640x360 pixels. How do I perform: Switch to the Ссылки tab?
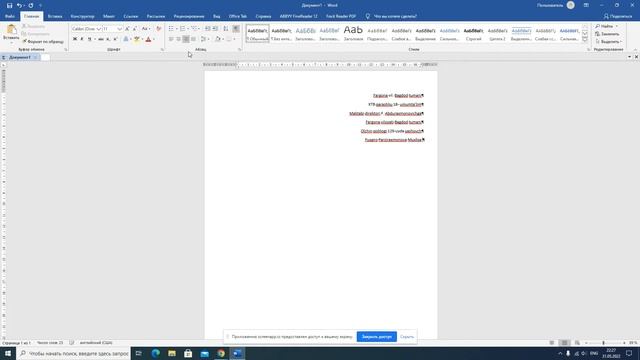(131, 16)
